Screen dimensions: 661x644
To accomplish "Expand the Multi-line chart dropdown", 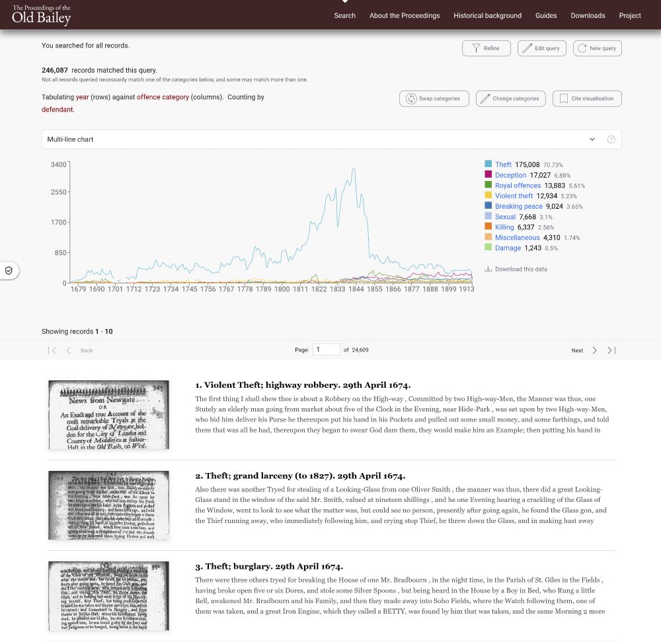I will click(331, 139).
